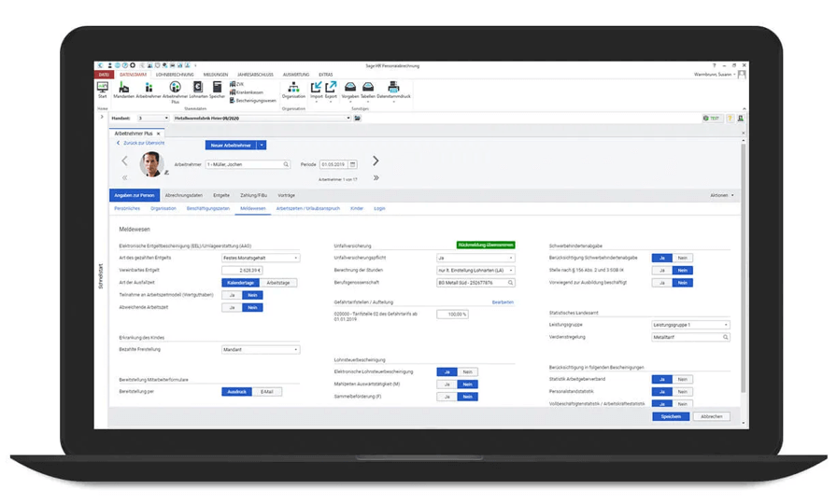The height and width of the screenshot is (504, 837).
Task: Open the Lohnarten ribbon icon
Action: [198, 89]
